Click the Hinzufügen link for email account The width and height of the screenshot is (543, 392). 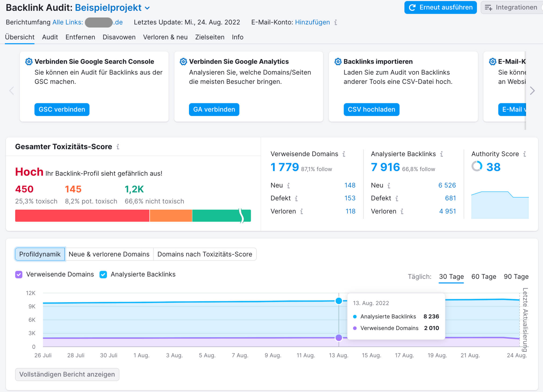tap(313, 22)
